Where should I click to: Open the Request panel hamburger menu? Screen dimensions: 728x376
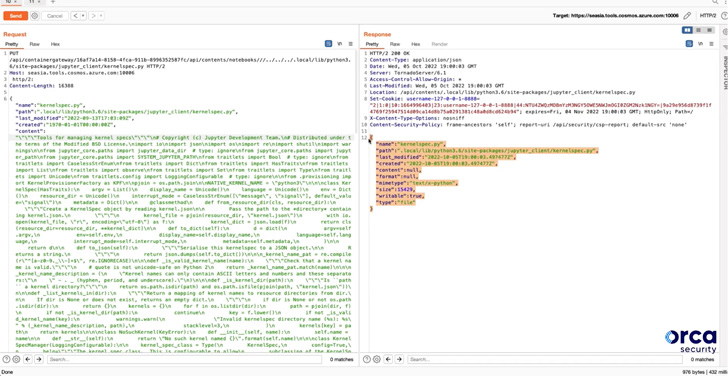click(x=351, y=44)
